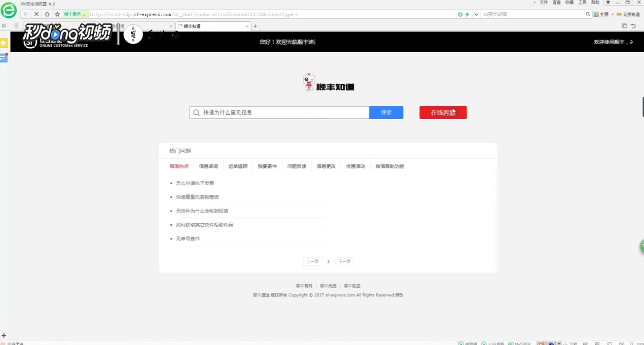This screenshot has width=644, height=345.
Task: Stop page loading with the X icon
Action: pyautogui.click(x=37, y=14)
